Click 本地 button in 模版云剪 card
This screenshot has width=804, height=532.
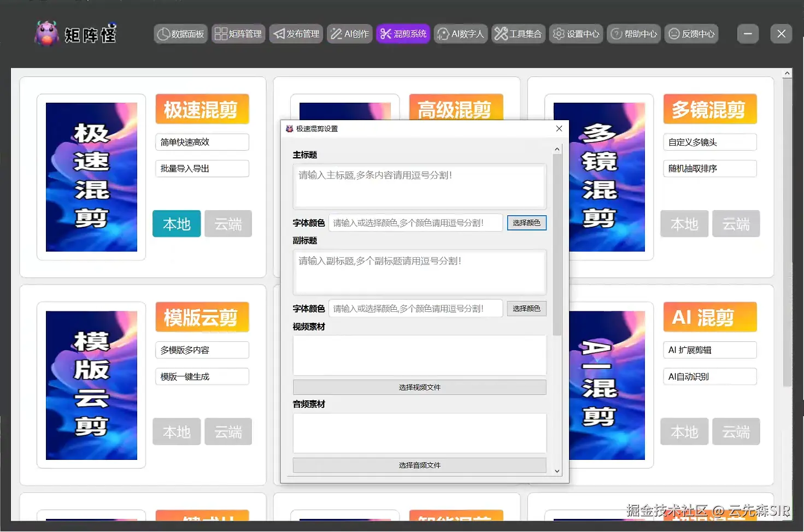tap(177, 432)
